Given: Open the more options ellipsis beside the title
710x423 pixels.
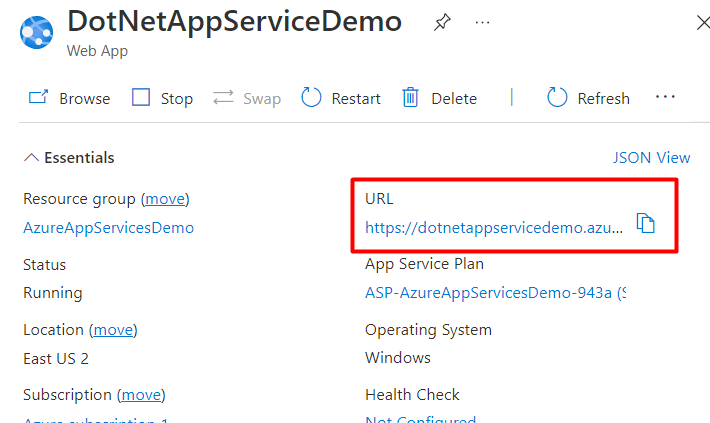Looking at the screenshot, I should 482,22.
